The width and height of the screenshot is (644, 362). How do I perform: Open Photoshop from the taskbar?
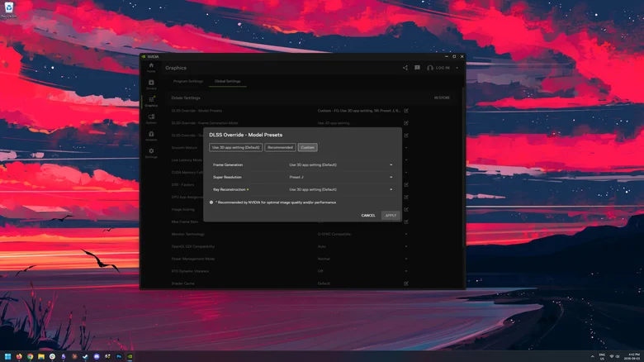119,357
